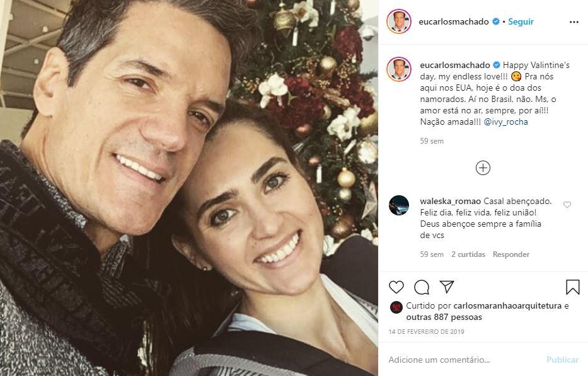View the 2 curtidas on comment

(x=468, y=254)
